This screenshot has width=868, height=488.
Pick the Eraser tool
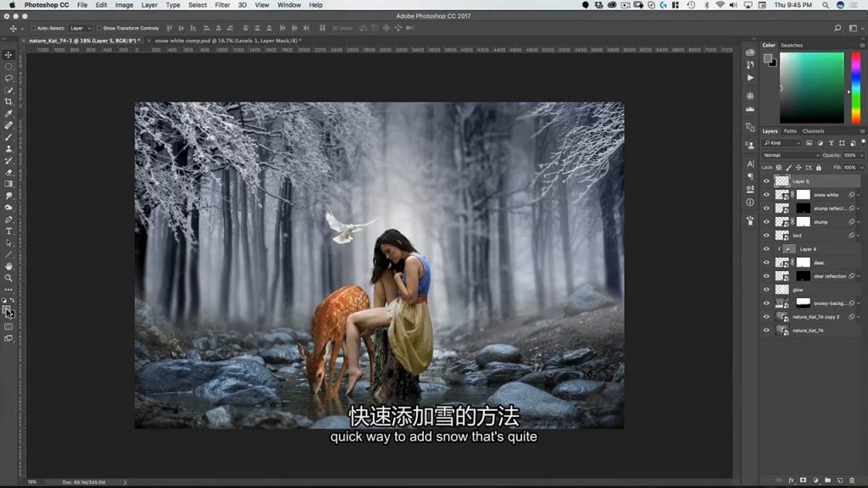tap(8, 172)
